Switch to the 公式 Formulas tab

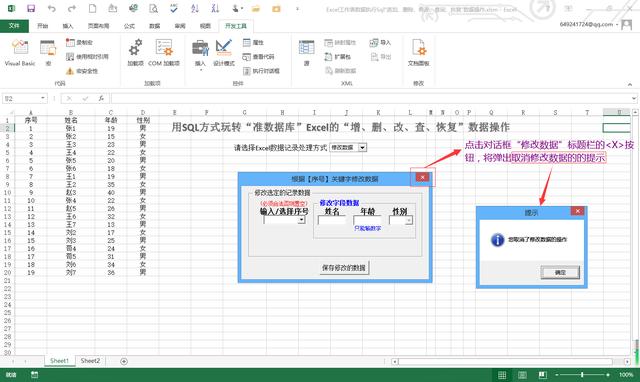tap(129, 26)
